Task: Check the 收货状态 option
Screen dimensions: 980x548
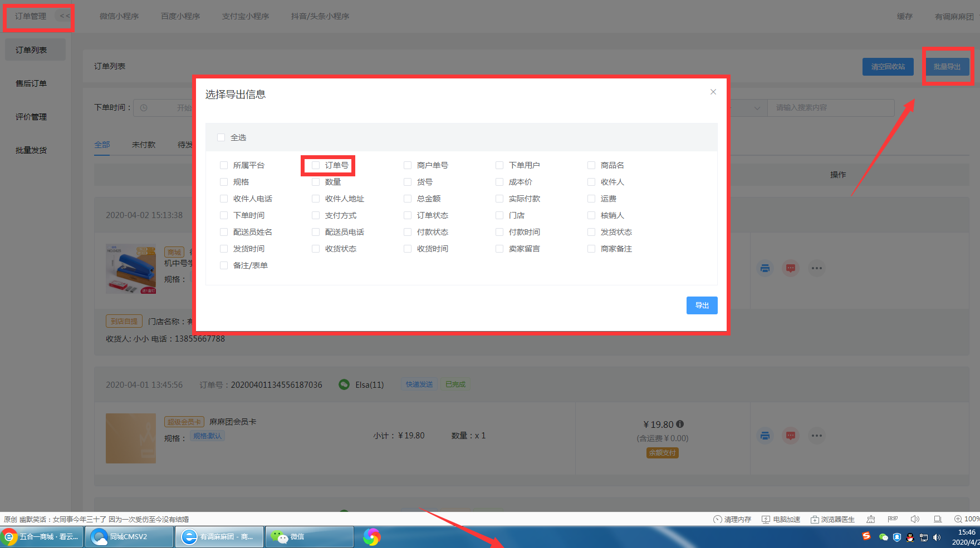Action: (x=316, y=249)
